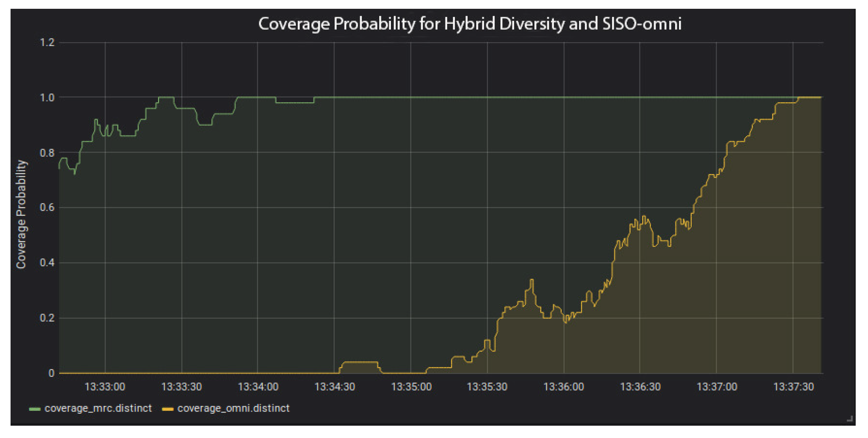Click the 13:34:30 x-axis time label
This screenshot has height=438, width=868.
click(335, 387)
